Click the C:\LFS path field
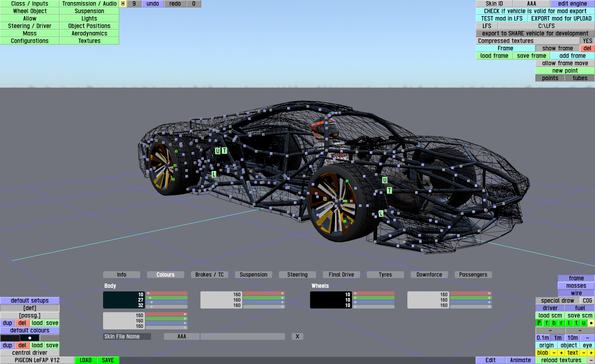The height and width of the screenshot is (364, 595). (x=546, y=26)
